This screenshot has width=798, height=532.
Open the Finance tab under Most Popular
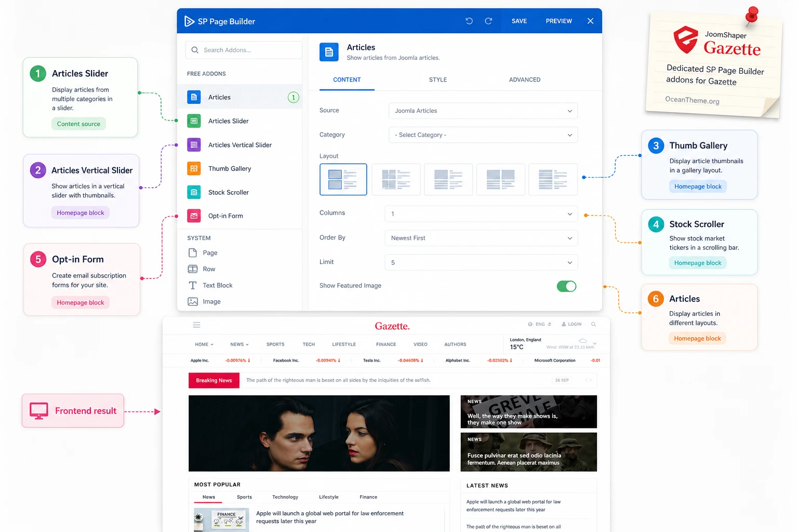coord(368,497)
